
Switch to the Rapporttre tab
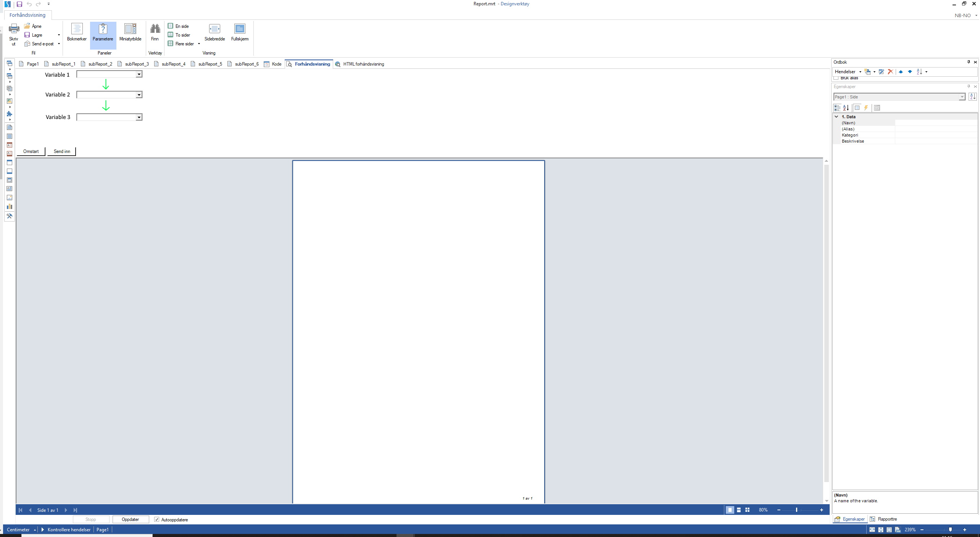tap(883, 519)
